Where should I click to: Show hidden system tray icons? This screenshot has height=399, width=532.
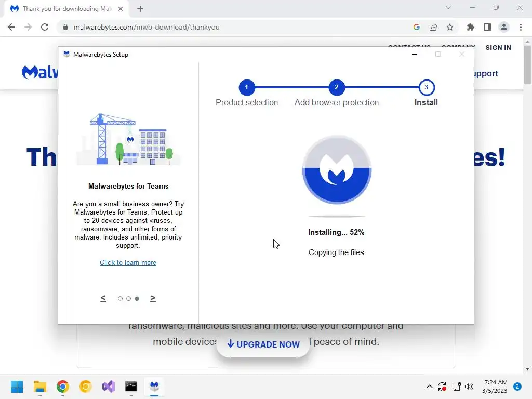429,387
